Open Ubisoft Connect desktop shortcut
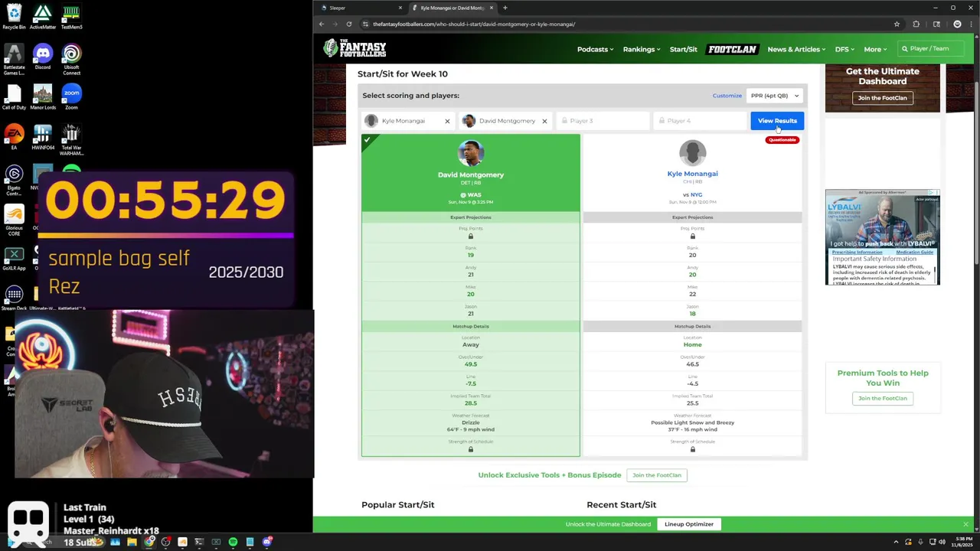This screenshot has height=551, width=980. (71, 60)
